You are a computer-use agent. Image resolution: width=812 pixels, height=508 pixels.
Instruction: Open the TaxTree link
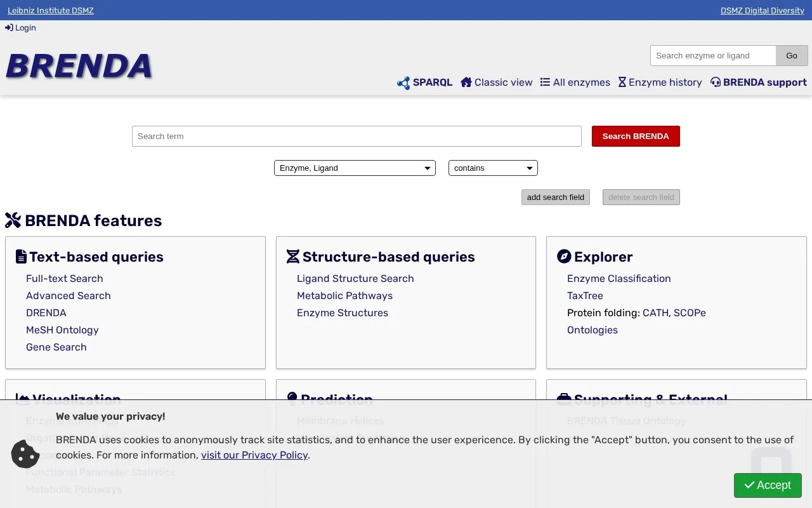(585, 295)
